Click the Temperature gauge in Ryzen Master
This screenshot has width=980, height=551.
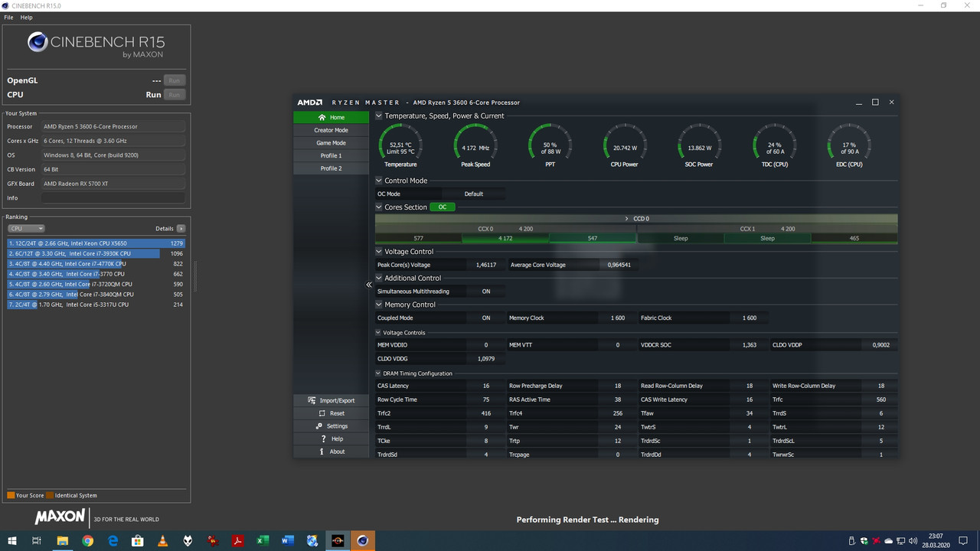(x=400, y=144)
